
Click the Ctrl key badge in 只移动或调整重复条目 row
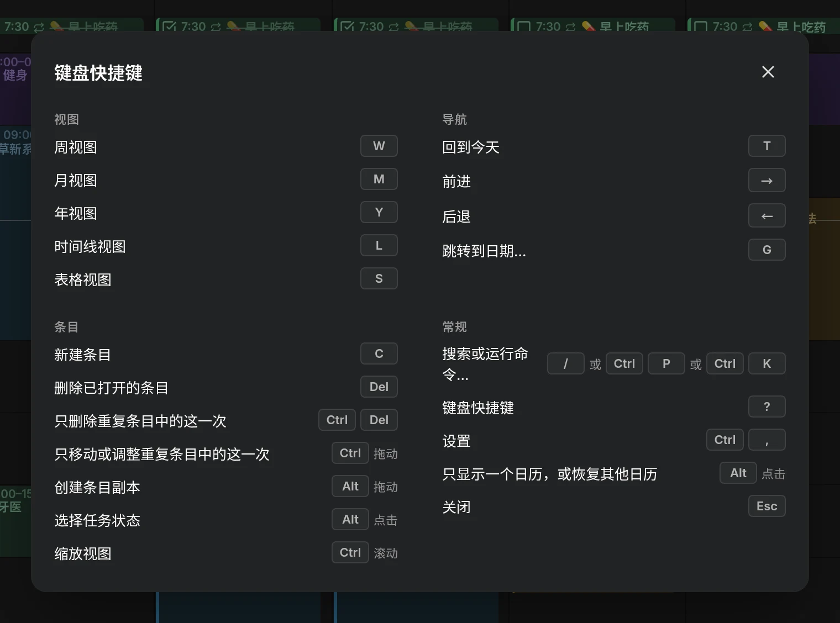350,453
